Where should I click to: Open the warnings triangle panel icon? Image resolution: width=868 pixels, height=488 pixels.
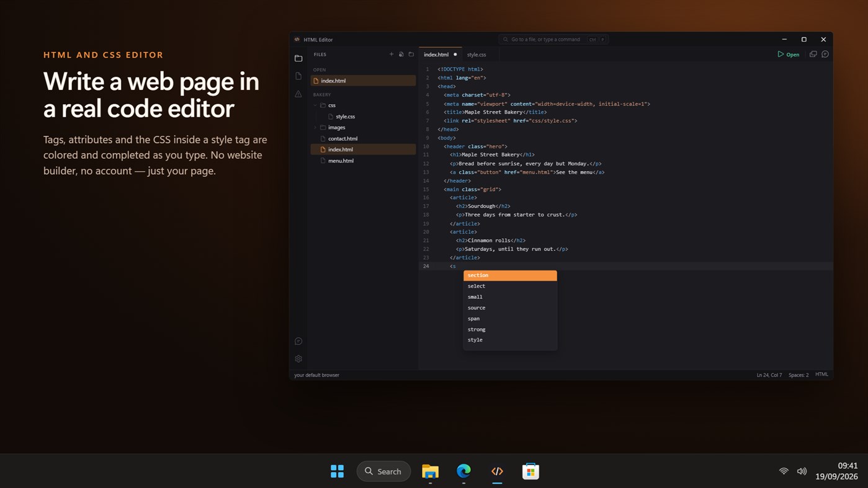click(x=298, y=94)
